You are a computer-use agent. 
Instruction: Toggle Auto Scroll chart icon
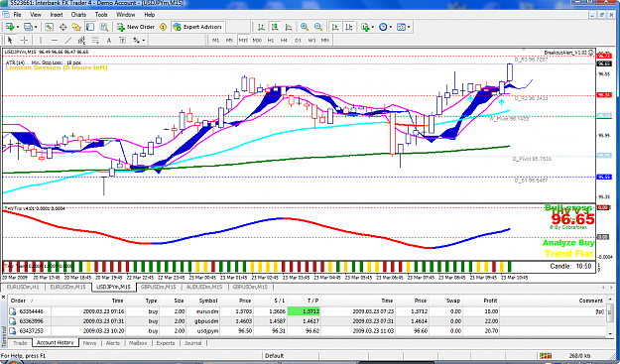coord(335,27)
